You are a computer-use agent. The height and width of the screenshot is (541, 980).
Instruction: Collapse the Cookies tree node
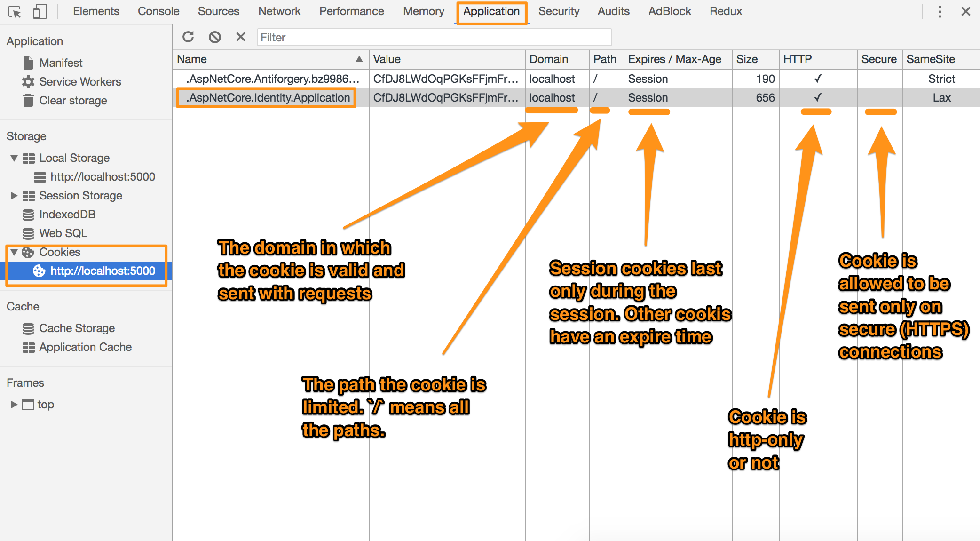pyautogui.click(x=14, y=252)
